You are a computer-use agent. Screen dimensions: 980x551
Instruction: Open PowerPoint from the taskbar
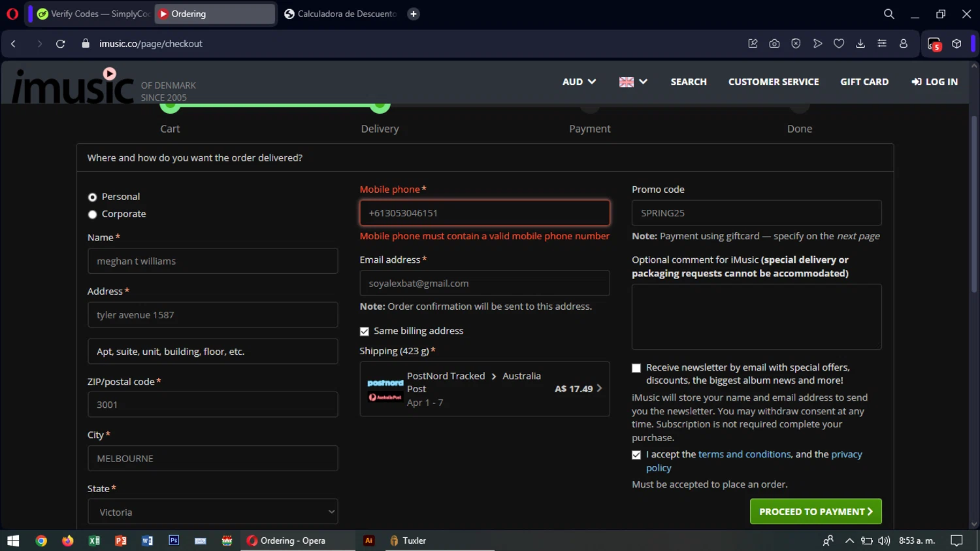121,541
